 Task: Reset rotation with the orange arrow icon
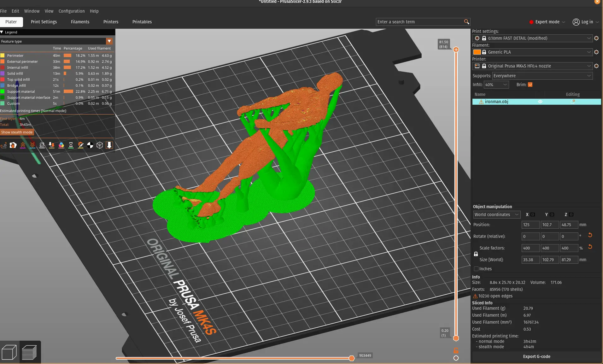pyautogui.click(x=590, y=235)
